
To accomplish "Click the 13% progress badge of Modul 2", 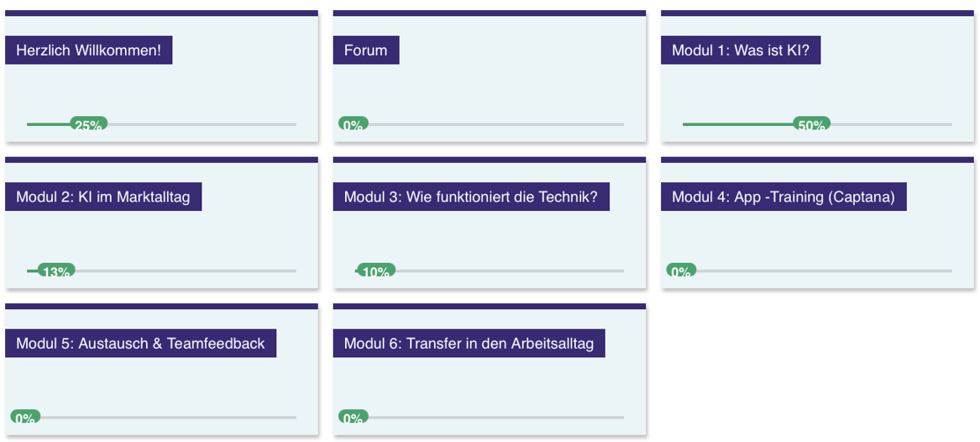I will [55, 271].
